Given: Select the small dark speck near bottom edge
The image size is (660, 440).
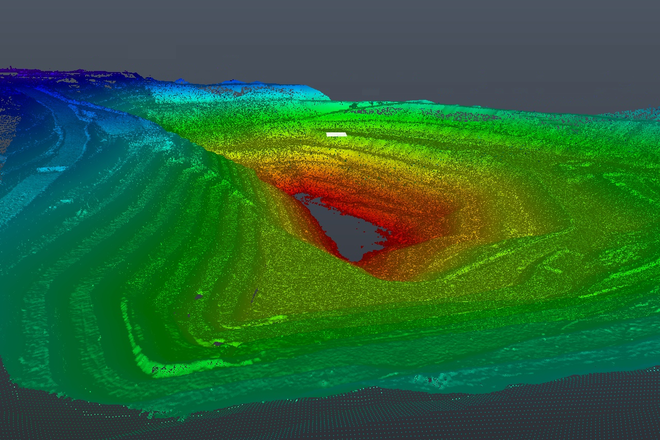Looking at the screenshot, I should pyautogui.click(x=430, y=379).
